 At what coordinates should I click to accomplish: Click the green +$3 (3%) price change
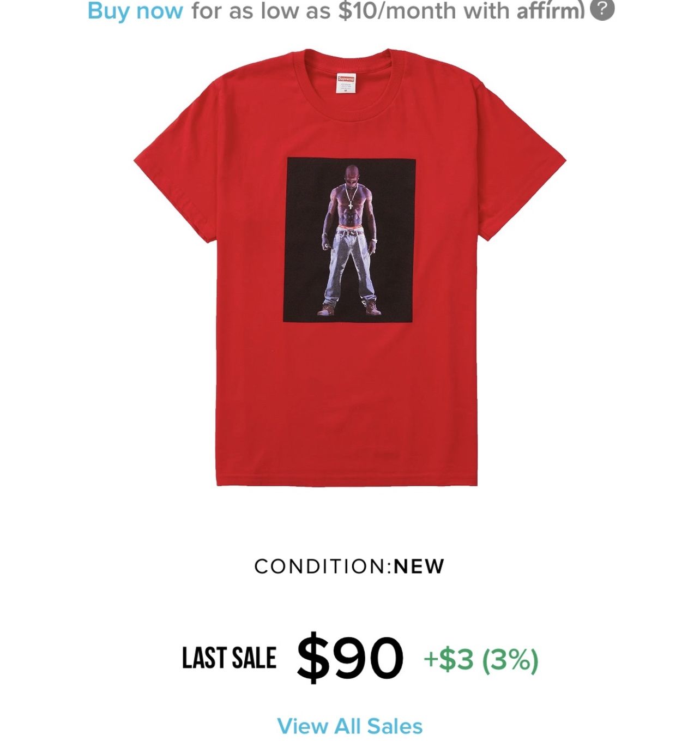tap(481, 659)
